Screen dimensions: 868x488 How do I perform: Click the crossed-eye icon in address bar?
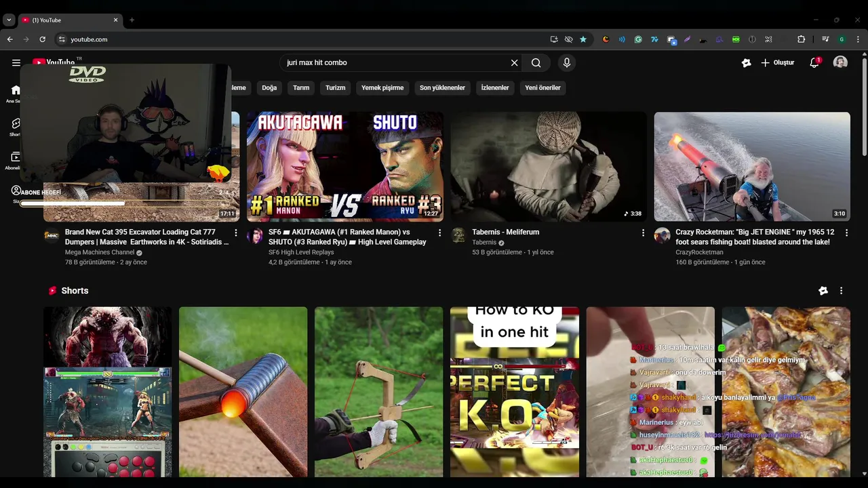(x=568, y=39)
